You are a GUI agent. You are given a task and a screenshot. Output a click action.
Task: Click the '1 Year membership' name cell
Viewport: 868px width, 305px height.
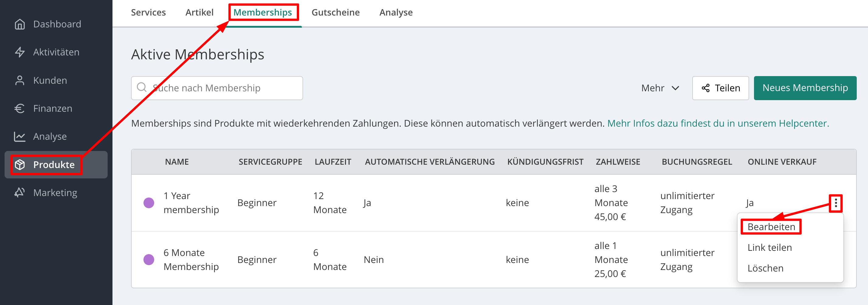[191, 203]
